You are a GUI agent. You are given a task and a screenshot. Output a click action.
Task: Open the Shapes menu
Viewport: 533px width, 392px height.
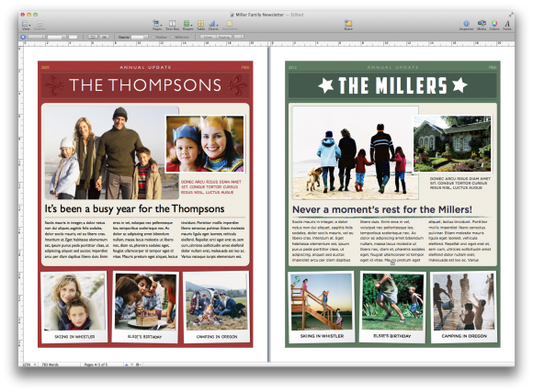click(x=187, y=24)
